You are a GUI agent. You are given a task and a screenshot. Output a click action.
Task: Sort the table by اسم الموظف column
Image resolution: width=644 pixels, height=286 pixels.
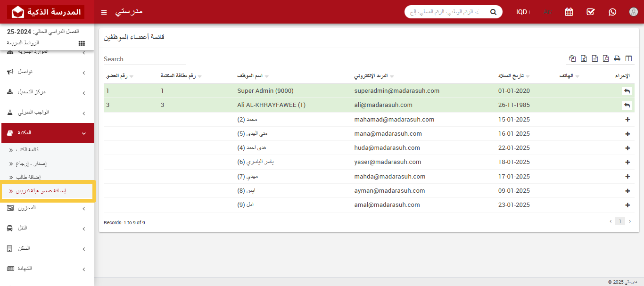click(253, 76)
